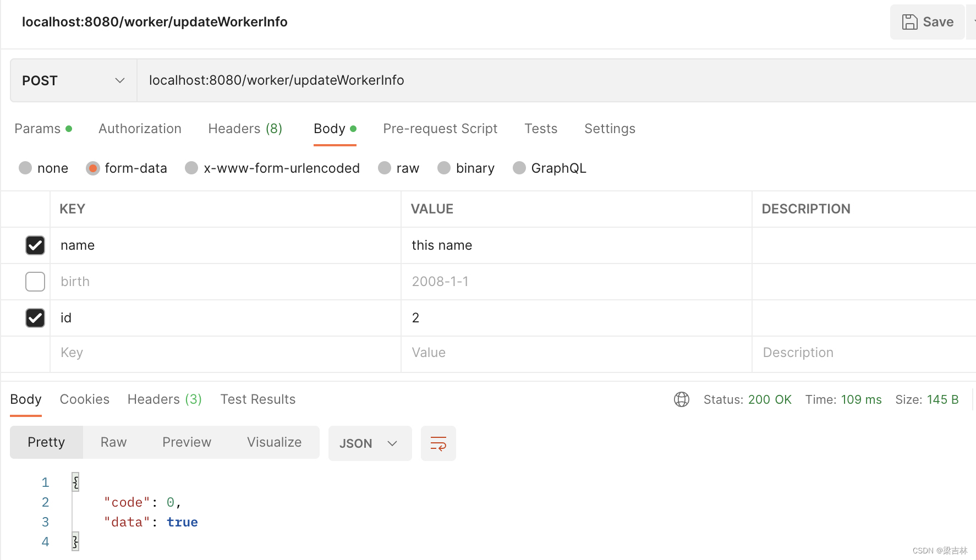This screenshot has height=560, width=976.
Task: Click the DESCRIPTION column header
Action: click(806, 209)
